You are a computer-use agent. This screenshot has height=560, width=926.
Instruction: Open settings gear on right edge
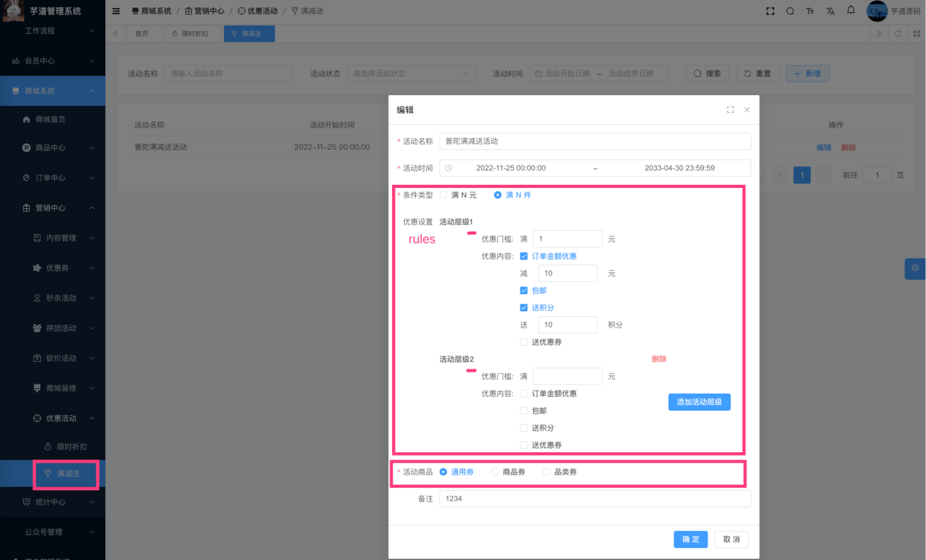pyautogui.click(x=915, y=268)
